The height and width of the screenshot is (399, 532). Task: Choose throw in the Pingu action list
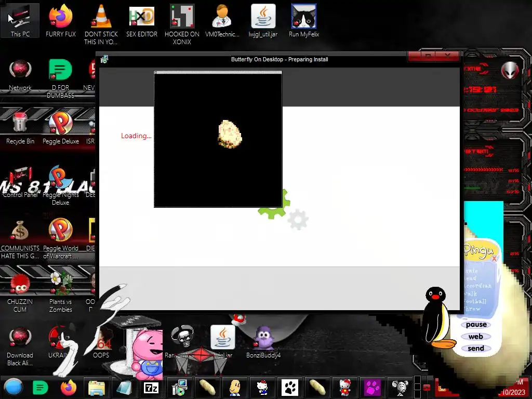pos(473,309)
